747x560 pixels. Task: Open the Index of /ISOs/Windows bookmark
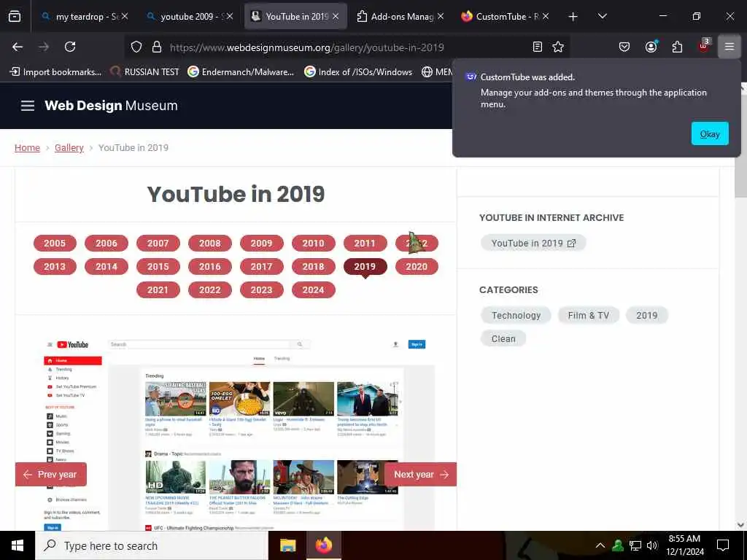[358, 72]
